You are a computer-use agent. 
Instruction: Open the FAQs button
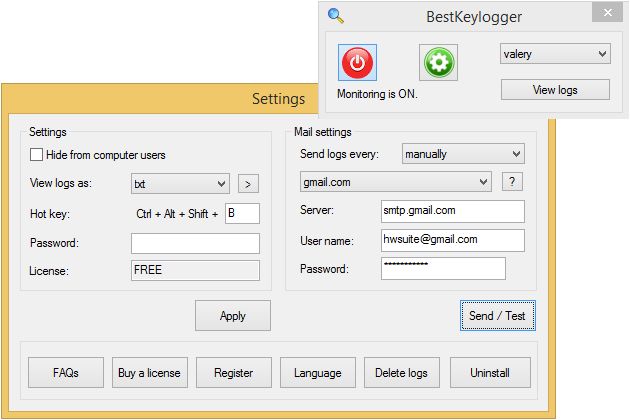(66, 373)
